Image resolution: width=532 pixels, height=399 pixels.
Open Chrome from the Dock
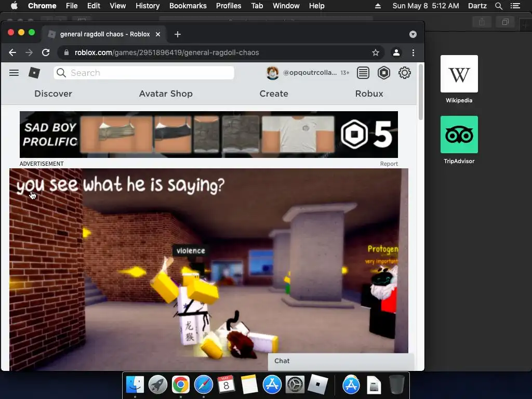coord(180,385)
